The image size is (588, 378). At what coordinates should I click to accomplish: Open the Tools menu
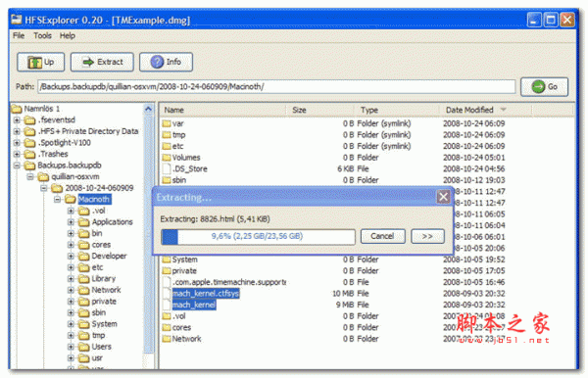tap(42, 35)
